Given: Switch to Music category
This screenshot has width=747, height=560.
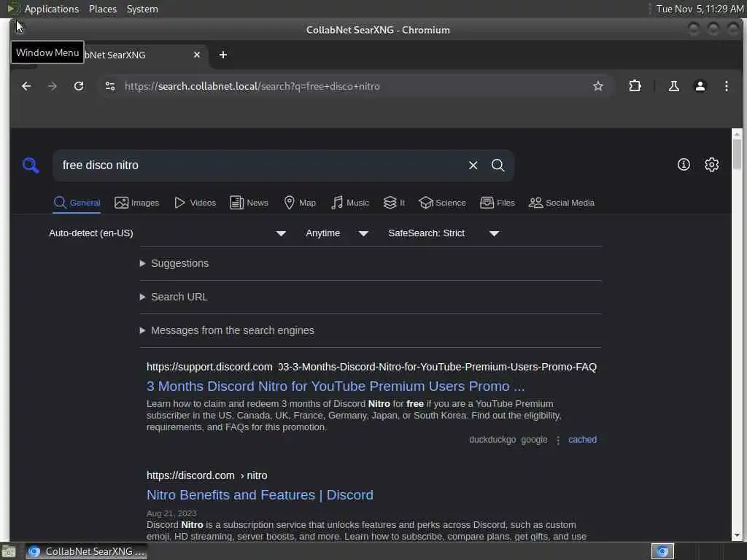Looking at the screenshot, I should (x=350, y=203).
